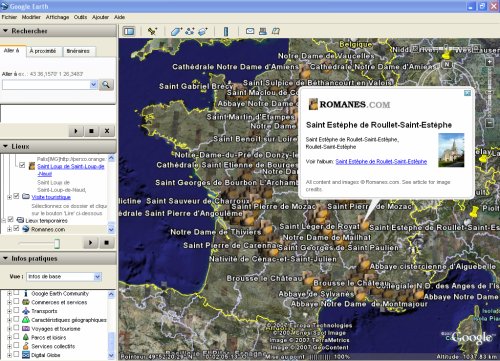The width and height of the screenshot is (500, 361).
Task: Click the church thumbnail in info balloon
Action: tap(451, 150)
